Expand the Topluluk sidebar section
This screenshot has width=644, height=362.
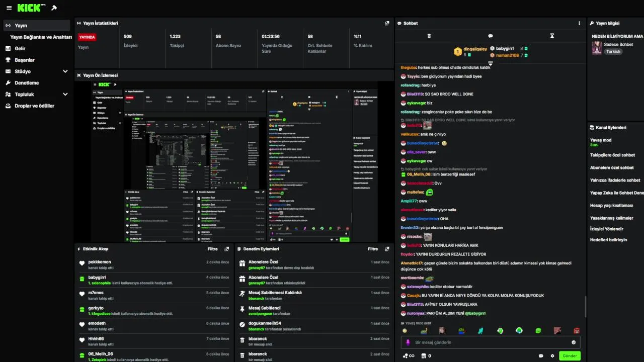[65, 94]
